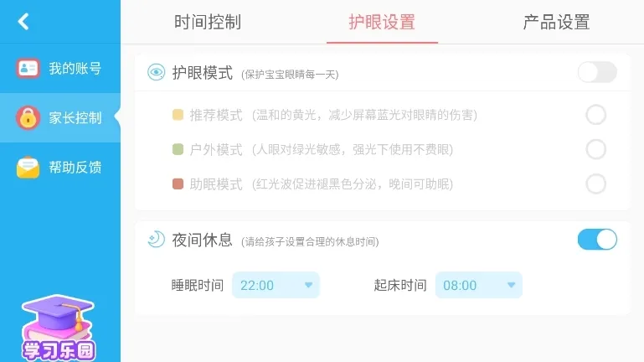Click the green 户外模式 color square
The image size is (644, 362).
178,149
